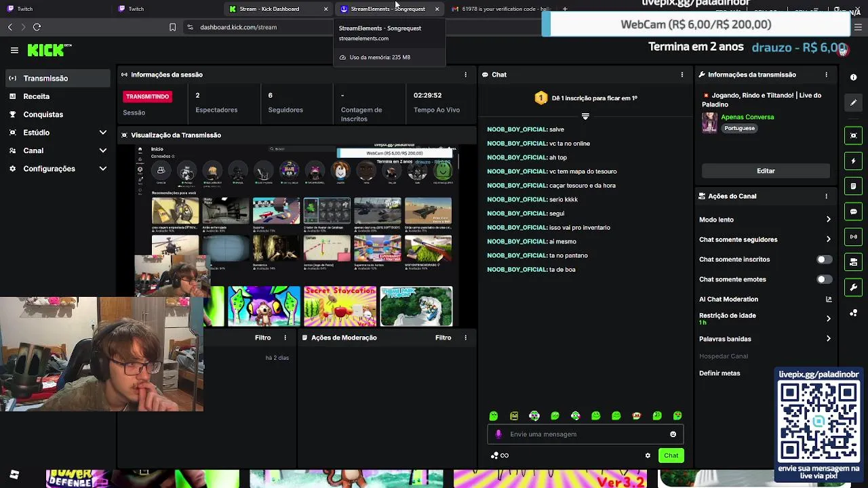
Task: Open the hamburger menu beside the Kick logo
Action: tap(14, 50)
